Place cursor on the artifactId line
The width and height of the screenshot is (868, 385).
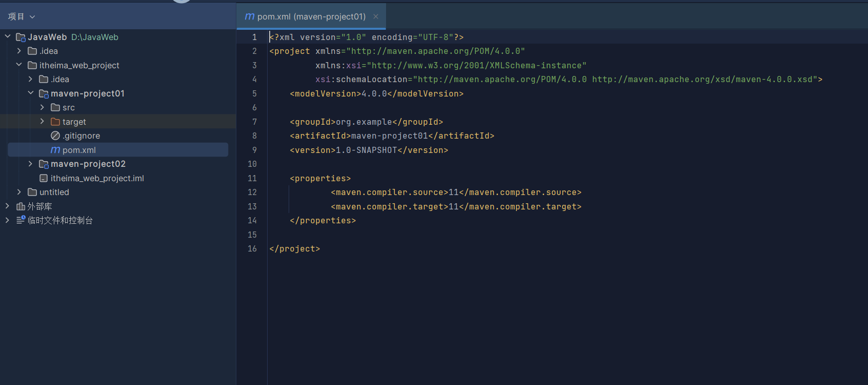click(x=392, y=136)
